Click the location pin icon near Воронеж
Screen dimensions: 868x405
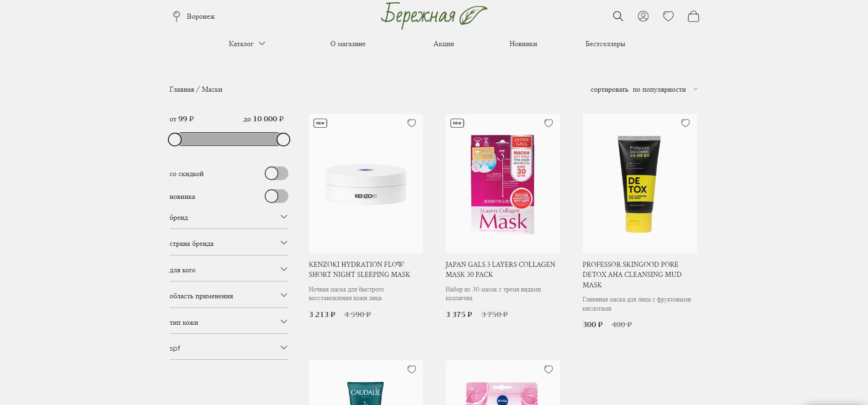[177, 16]
